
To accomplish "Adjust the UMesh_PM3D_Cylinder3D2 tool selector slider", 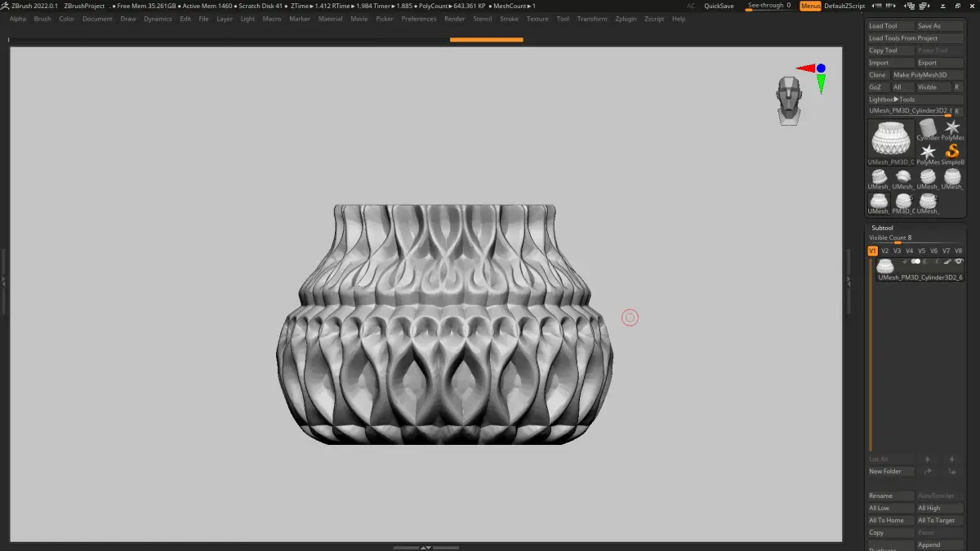I will [x=909, y=111].
